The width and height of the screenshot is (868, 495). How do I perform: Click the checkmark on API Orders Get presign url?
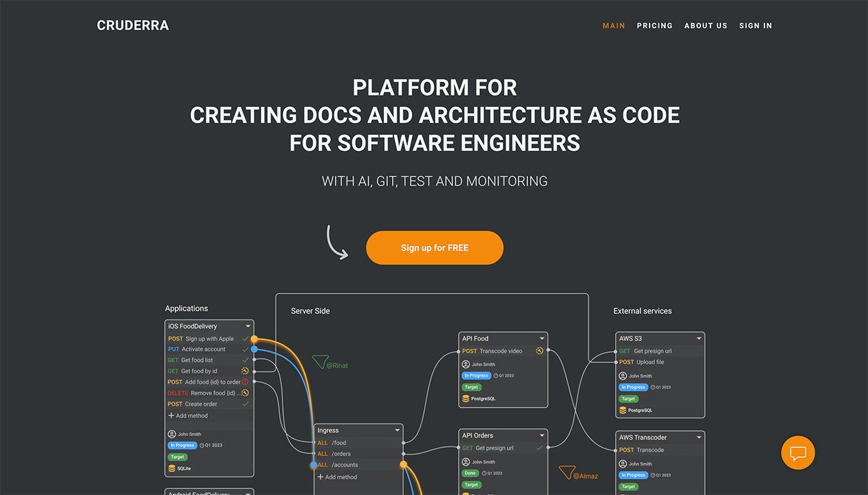(539, 448)
